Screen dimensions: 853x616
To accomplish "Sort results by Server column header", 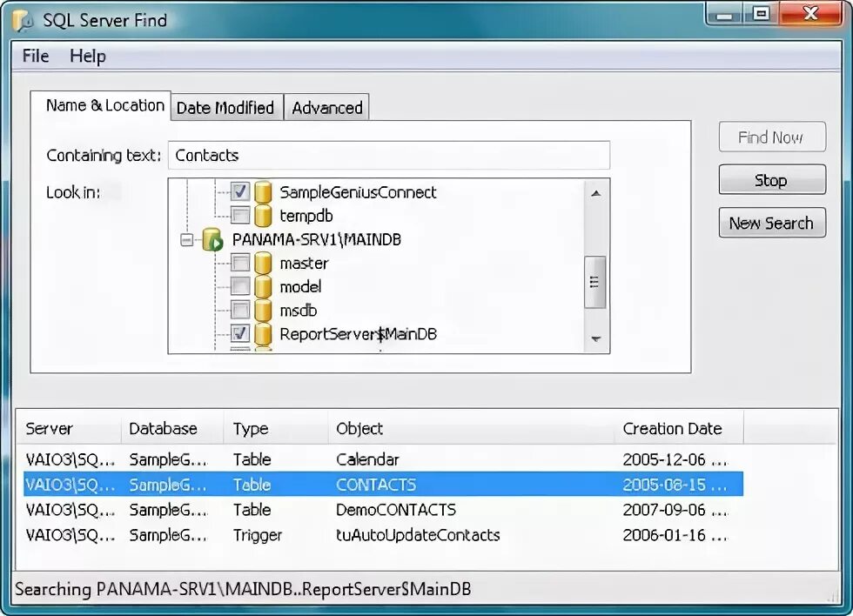I will point(68,429).
